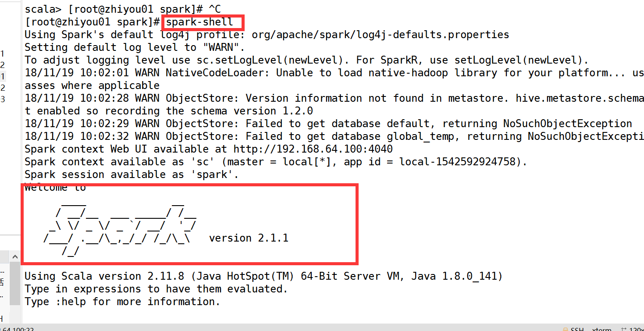
Task: Click the 'Spark session available as 'spark'' line
Action: point(132,174)
